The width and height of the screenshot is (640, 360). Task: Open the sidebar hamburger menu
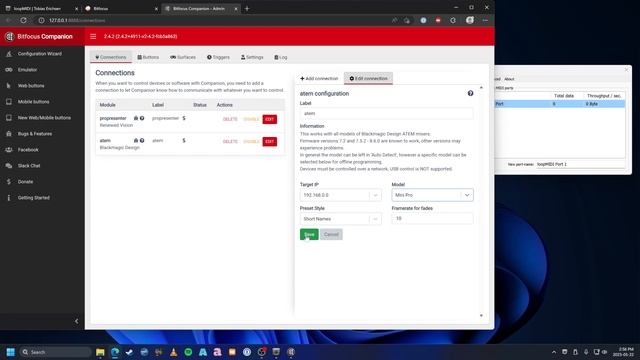(x=93, y=36)
